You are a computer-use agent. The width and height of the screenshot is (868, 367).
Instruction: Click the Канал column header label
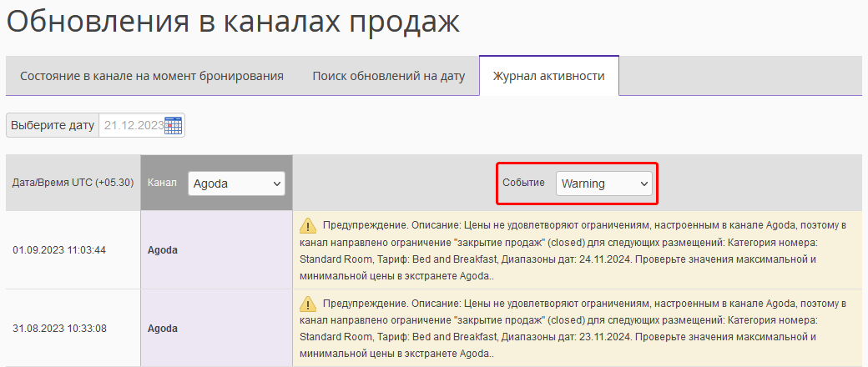click(162, 183)
